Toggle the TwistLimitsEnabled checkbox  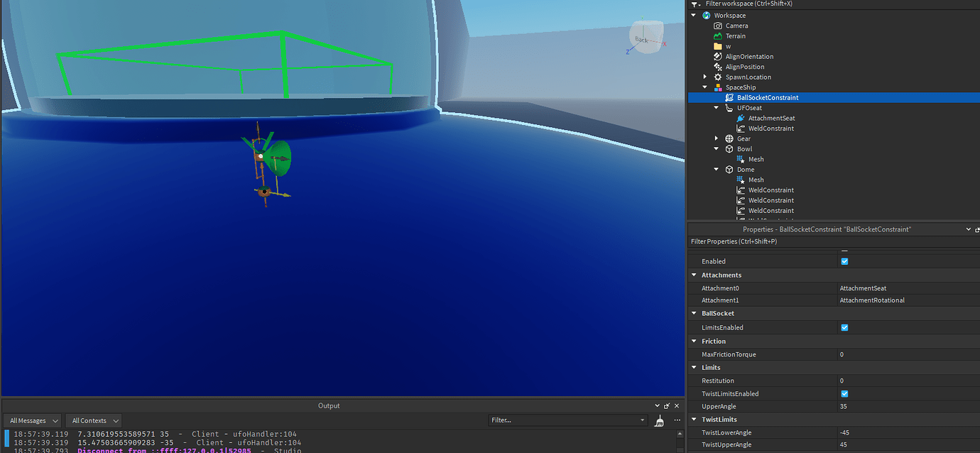[844, 393]
